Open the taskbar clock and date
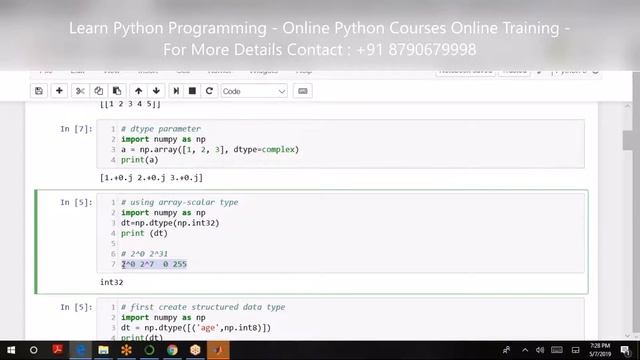This screenshot has height=360, width=640. point(600,350)
